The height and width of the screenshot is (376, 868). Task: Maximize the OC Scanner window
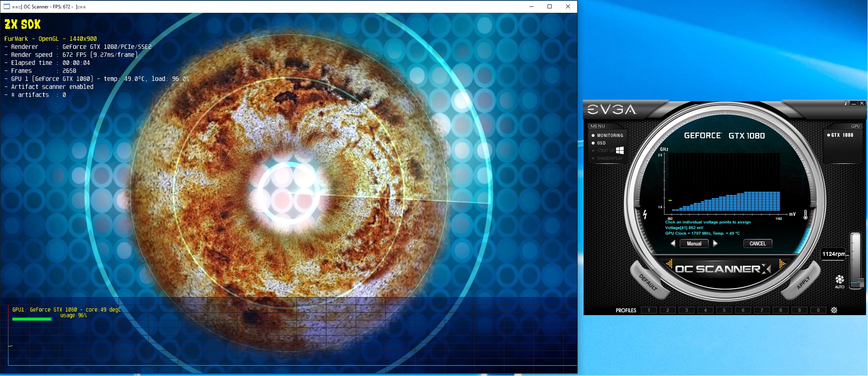550,6
